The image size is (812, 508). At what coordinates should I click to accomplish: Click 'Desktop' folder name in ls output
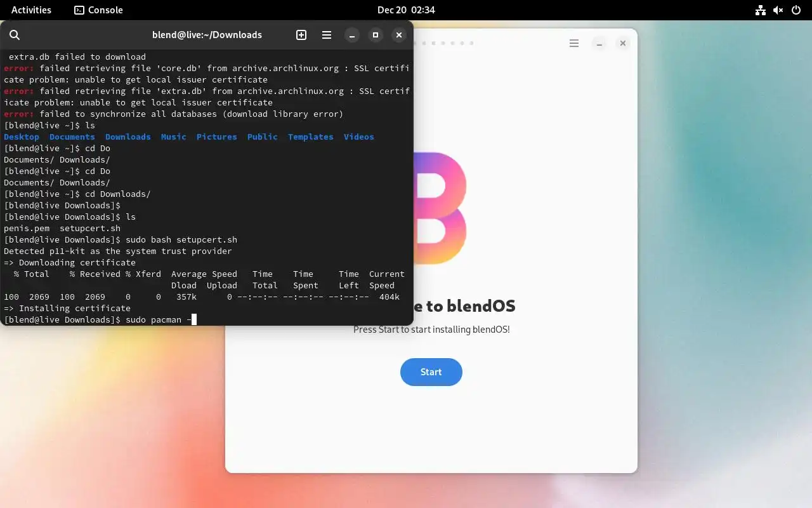(22, 137)
